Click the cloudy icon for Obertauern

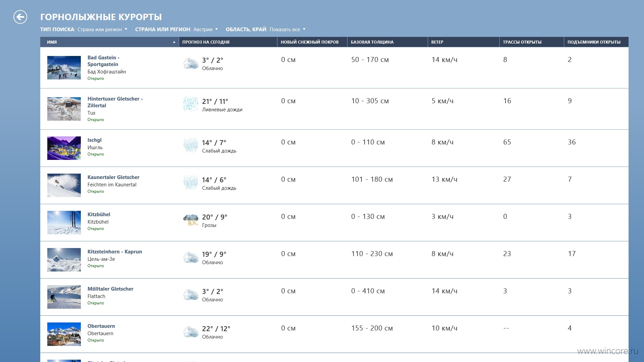pos(191,332)
